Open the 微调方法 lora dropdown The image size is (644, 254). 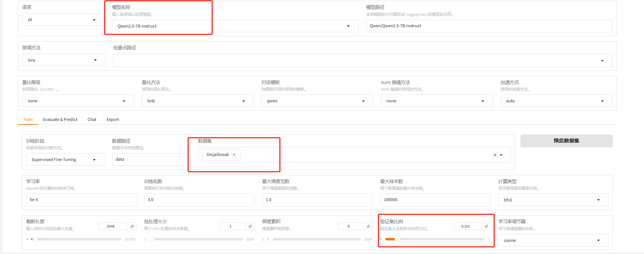[x=63, y=60]
